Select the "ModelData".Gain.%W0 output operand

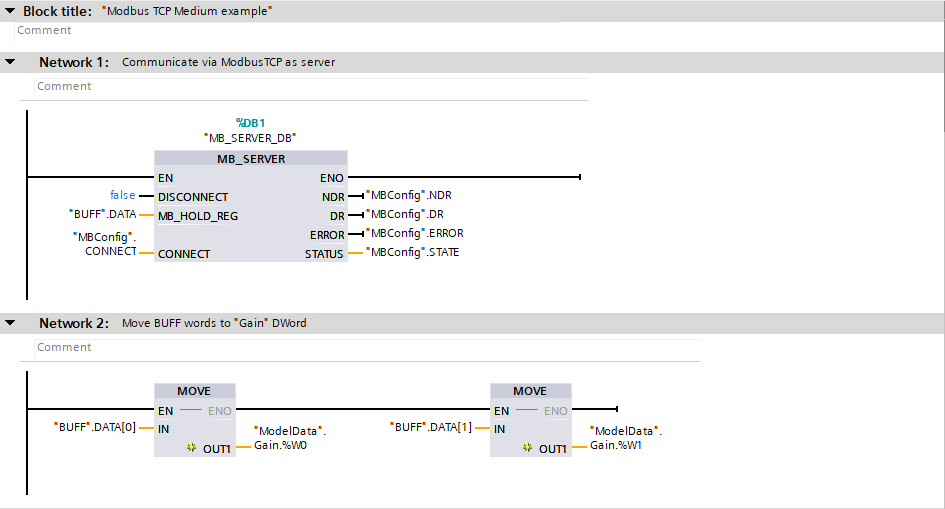(x=290, y=438)
